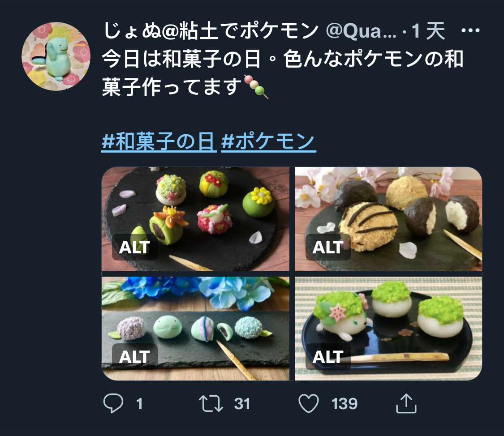
Task: Click the @Qua... username handle
Action: pyautogui.click(x=361, y=31)
